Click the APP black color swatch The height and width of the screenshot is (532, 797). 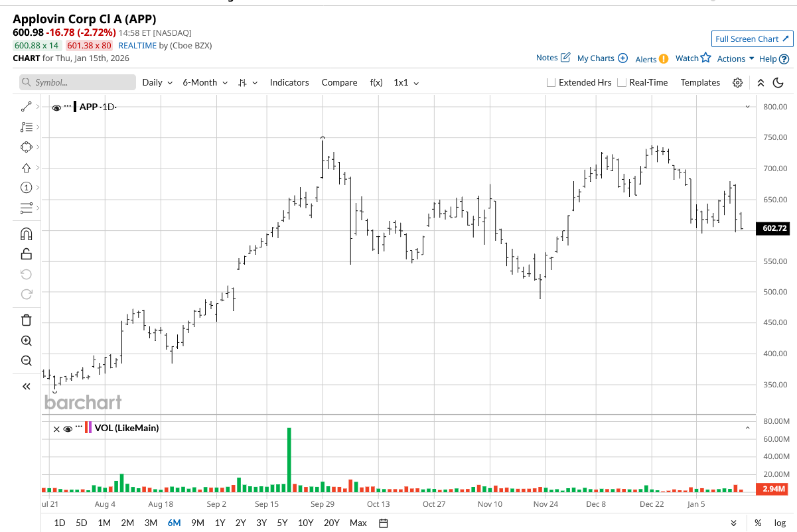point(75,106)
